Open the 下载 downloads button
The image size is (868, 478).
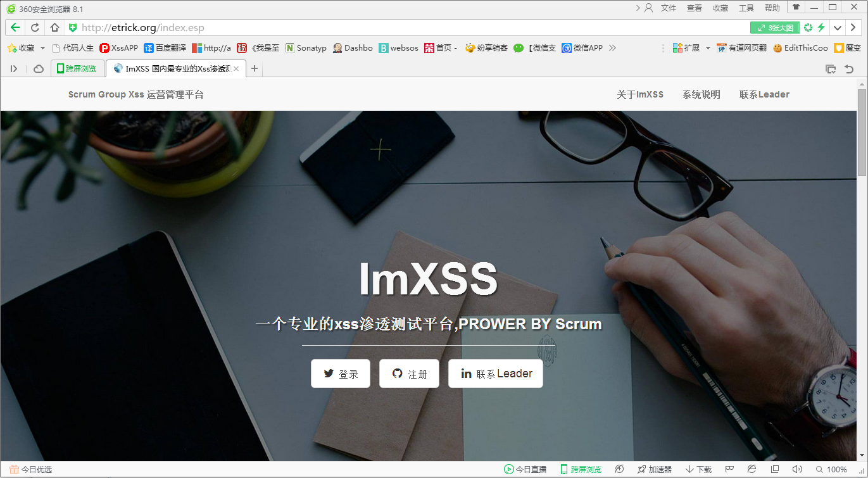(699, 469)
